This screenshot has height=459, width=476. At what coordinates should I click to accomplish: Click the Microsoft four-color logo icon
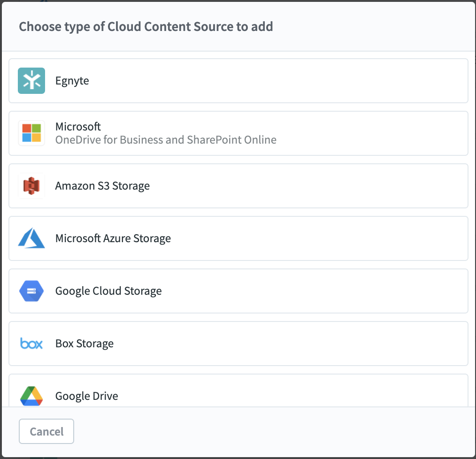31,133
